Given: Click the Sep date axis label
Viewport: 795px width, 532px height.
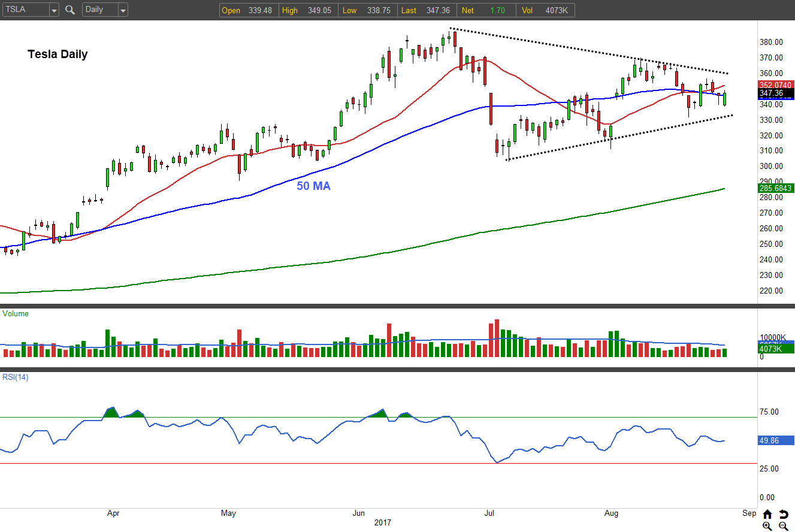Looking at the screenshot, I should [748, 513].
